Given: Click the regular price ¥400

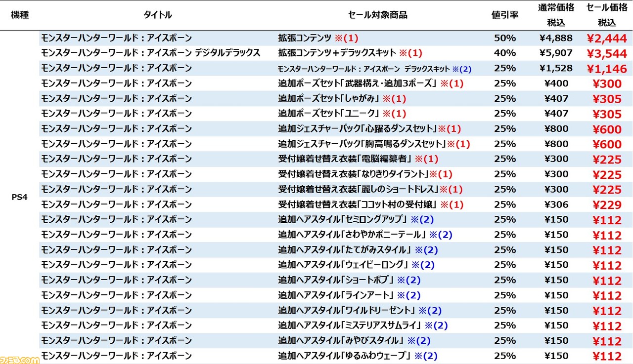Looking at the screenshot, I should click(556, 83).
